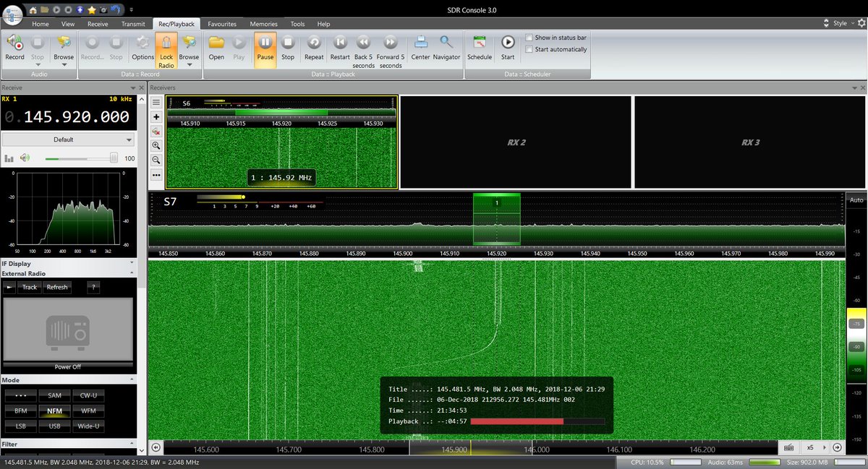Open the Transmit tab
868x469 pixels.
pyautogui.click(x=133, y=24)
